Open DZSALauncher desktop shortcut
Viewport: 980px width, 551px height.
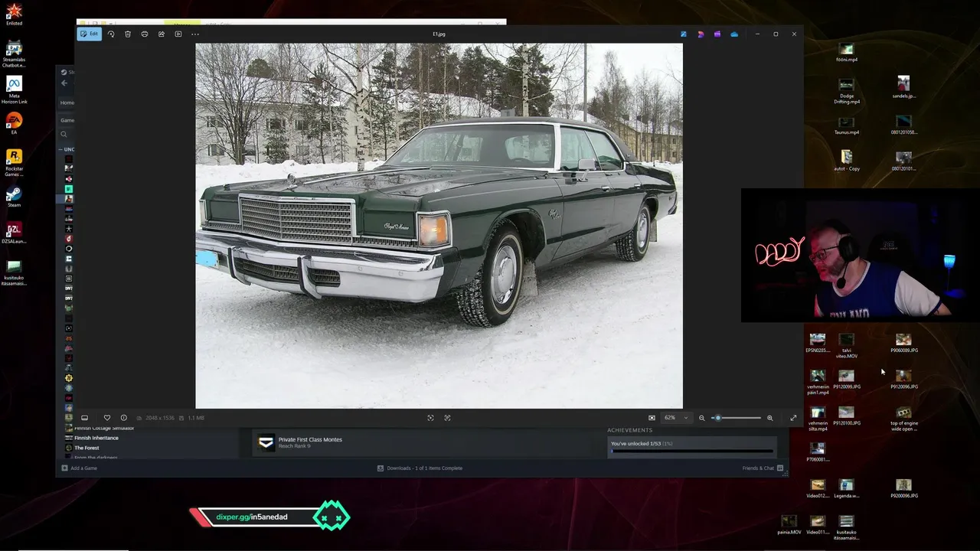pyautogui.click(x=14, y=233)
